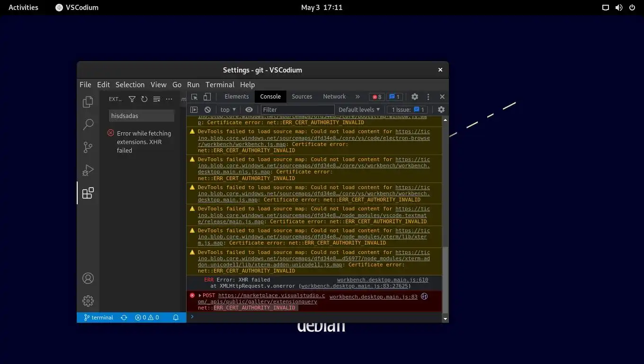The width and height of the screenshot is (644, 364).
Task: Open workbench.desktop.main.js:83 source link
Action: (x=373, y=297)
